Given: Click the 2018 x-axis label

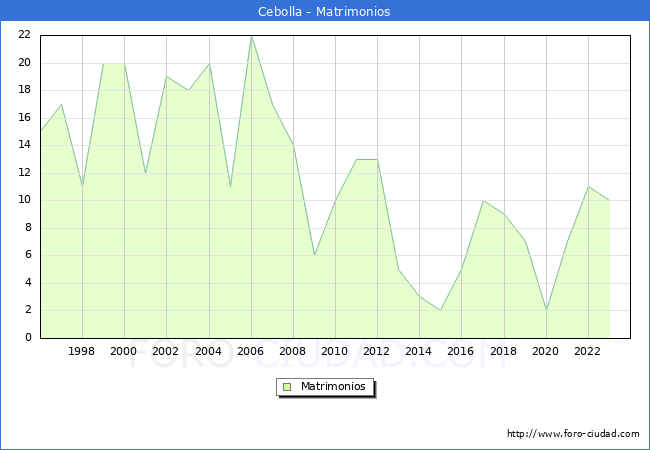Looking at the screenshot, I should coord(503,351).
